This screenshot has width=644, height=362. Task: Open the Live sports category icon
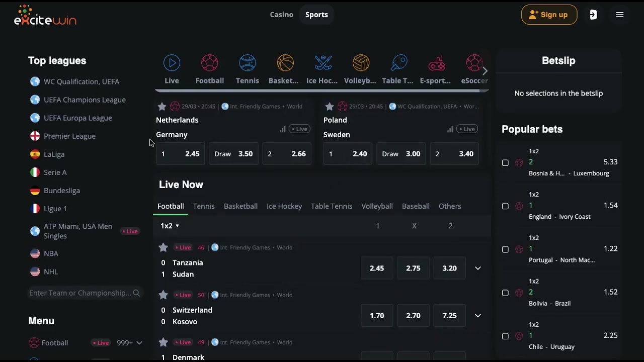pyautogui.click(x=172, y=63)
